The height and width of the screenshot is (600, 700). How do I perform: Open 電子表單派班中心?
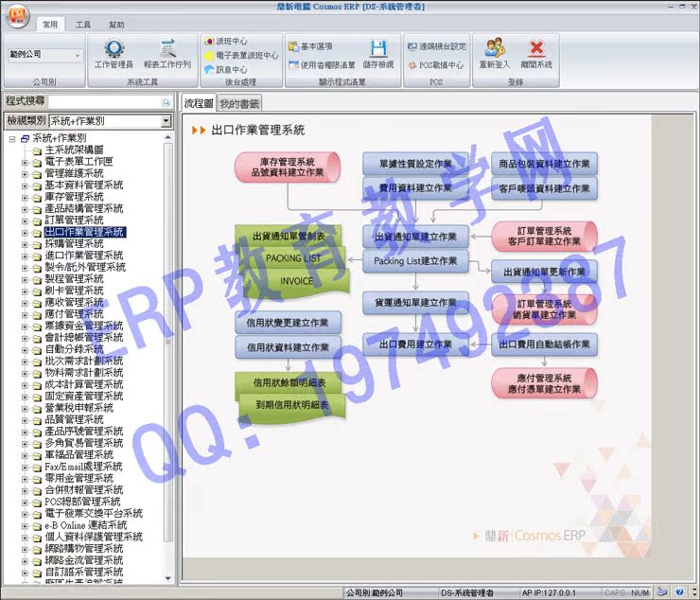(241, 56)
